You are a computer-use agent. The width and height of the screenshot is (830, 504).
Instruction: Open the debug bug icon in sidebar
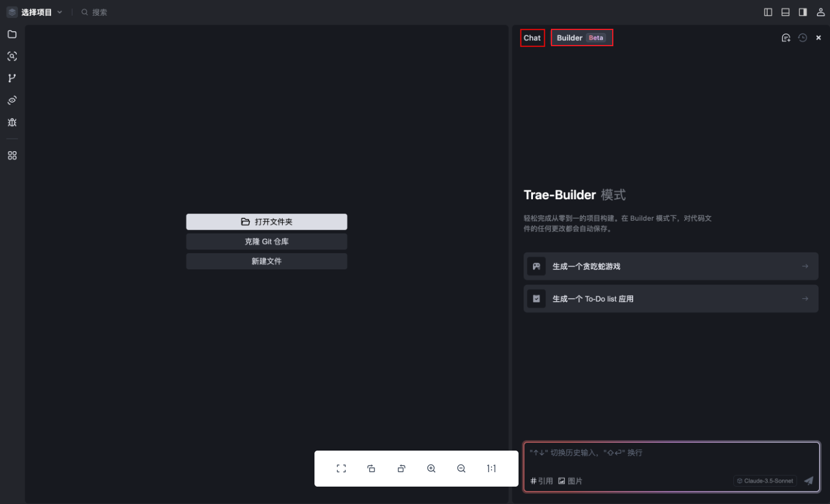tap(12, 122)
